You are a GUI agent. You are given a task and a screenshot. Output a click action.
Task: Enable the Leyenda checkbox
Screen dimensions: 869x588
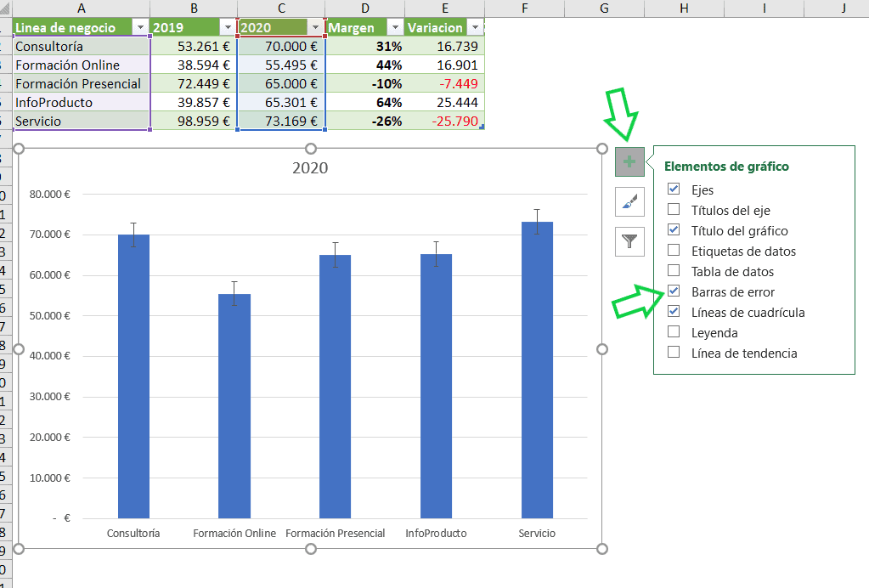674,332
